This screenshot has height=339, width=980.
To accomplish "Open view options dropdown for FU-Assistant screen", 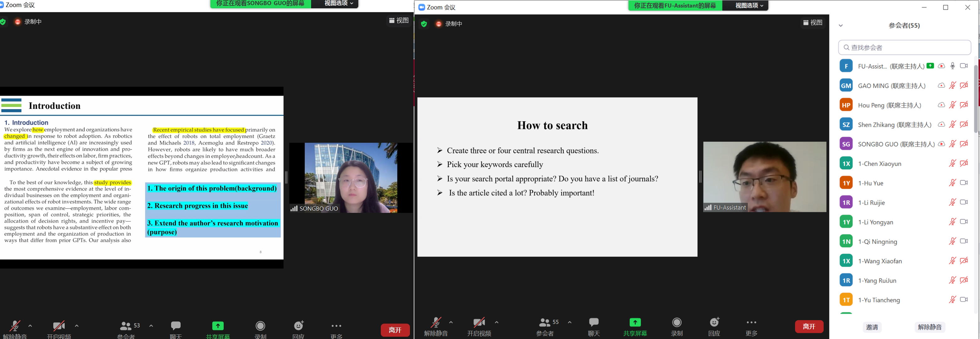I will tap(749, 6).
